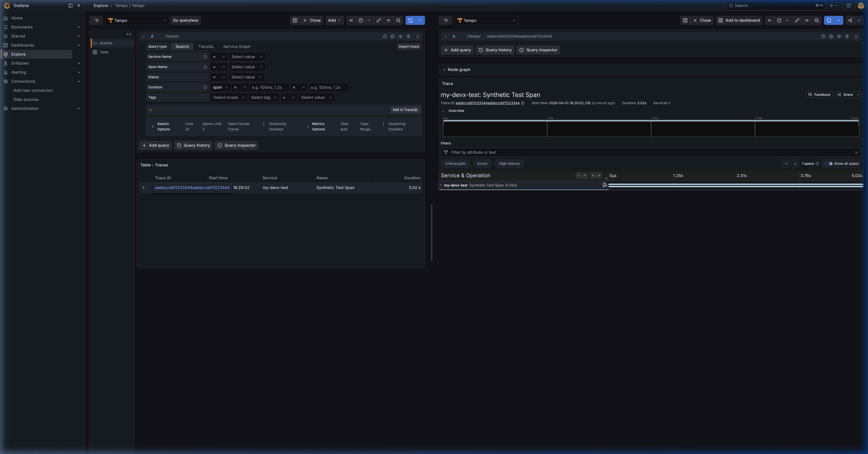Copy shortened link in the left pane

pos(378,20)
